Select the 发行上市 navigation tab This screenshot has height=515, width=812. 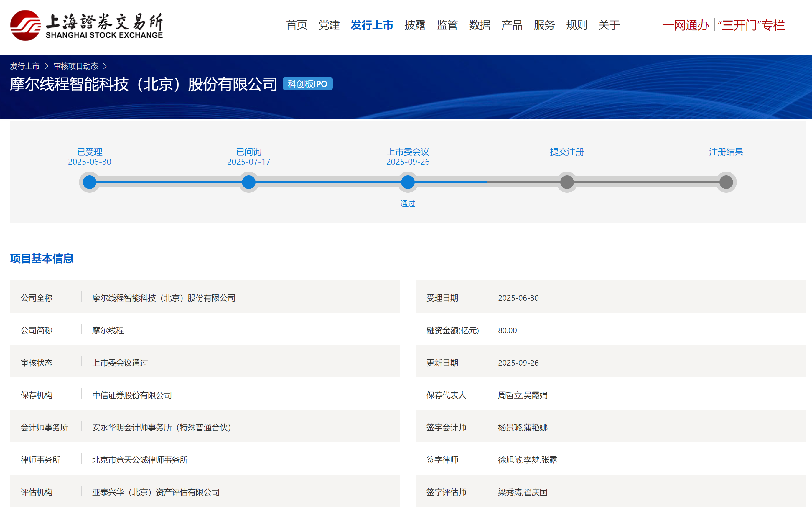click(x=372, y=25)
